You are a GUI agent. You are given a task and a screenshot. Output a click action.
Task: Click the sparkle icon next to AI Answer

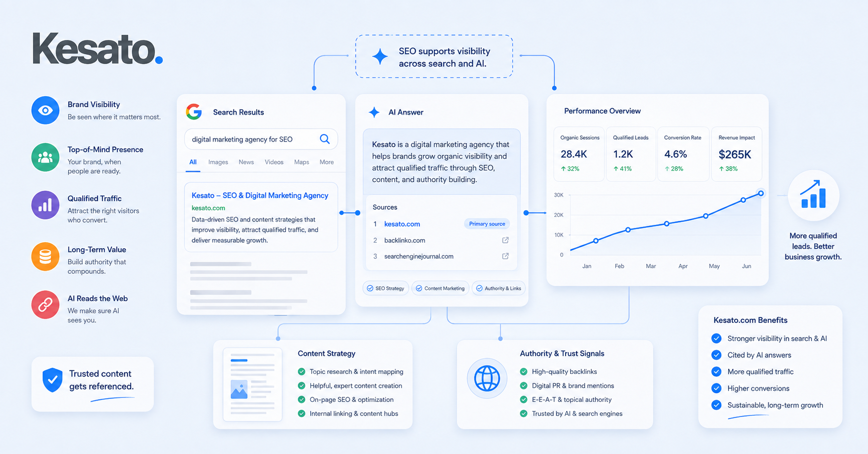tap(374, 112)
